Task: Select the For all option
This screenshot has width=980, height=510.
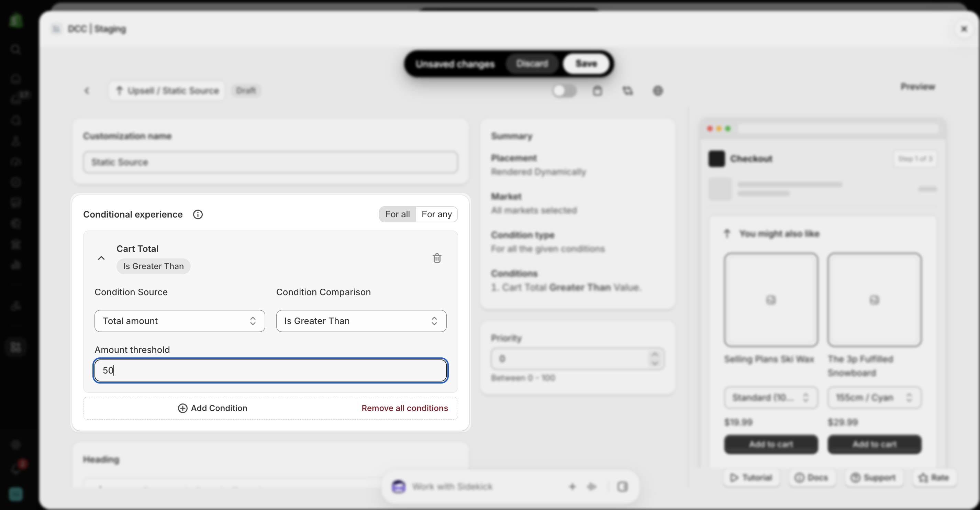Action: coord(397,214)
